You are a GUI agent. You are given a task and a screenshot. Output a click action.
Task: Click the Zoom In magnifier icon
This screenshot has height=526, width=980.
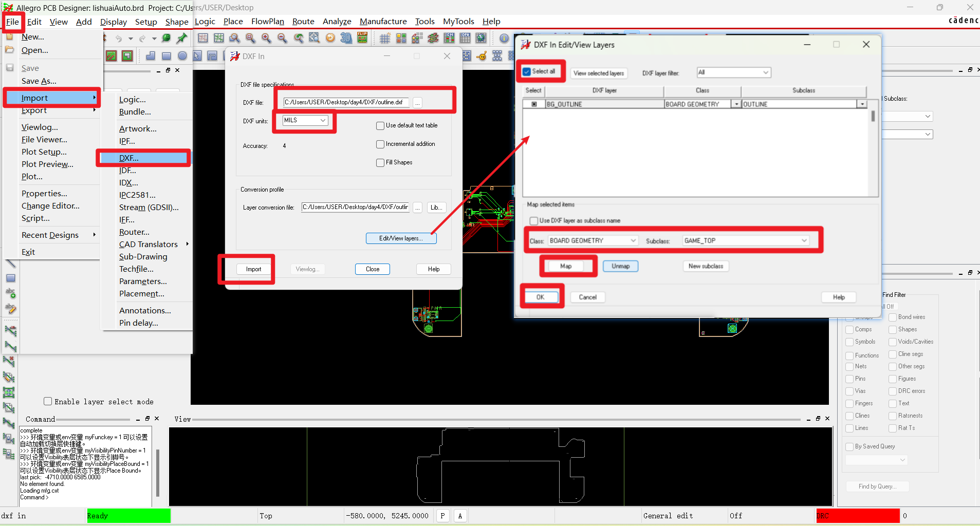pyautogui.click(x=266, y=38)
